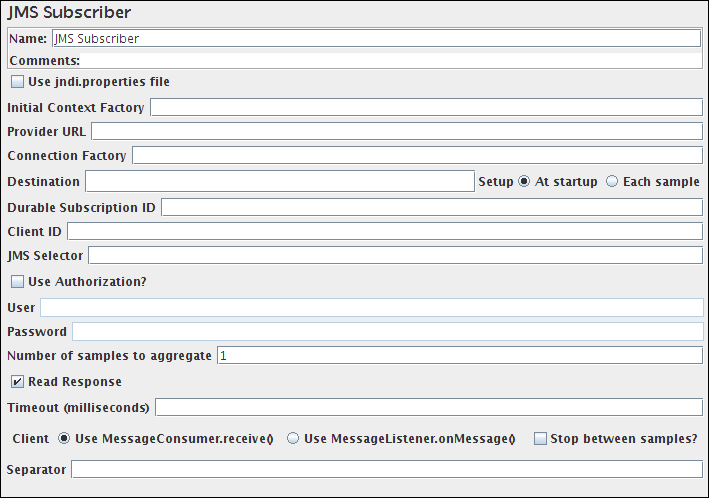
Task: Click the Durable Subscription ID field
Action: 431,207
